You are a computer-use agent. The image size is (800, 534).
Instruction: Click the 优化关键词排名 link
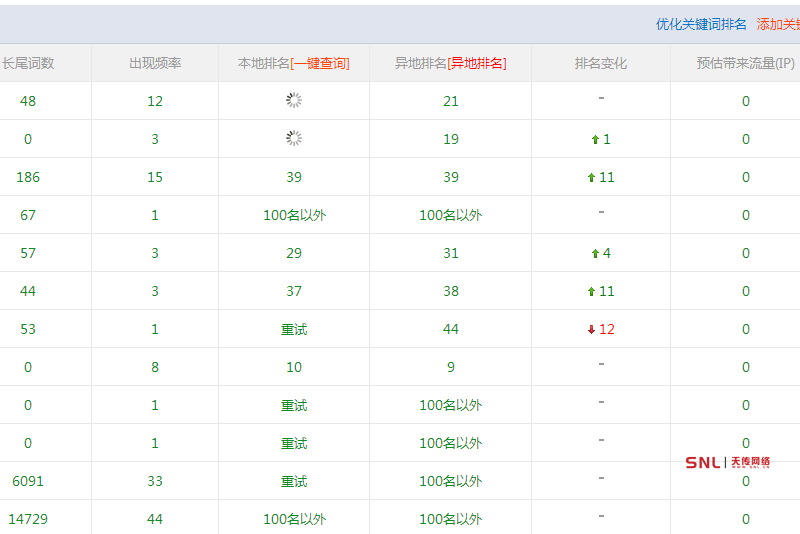(701, 24)
